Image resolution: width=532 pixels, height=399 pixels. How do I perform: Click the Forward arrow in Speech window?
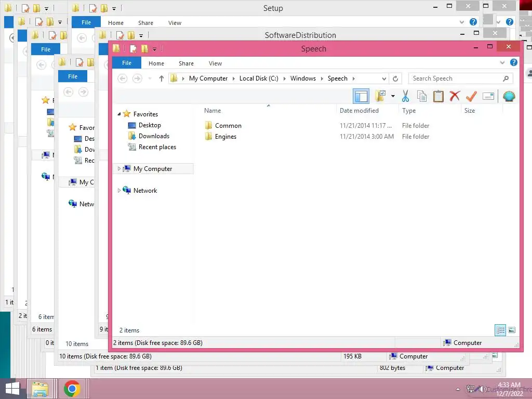coord(137,79)
